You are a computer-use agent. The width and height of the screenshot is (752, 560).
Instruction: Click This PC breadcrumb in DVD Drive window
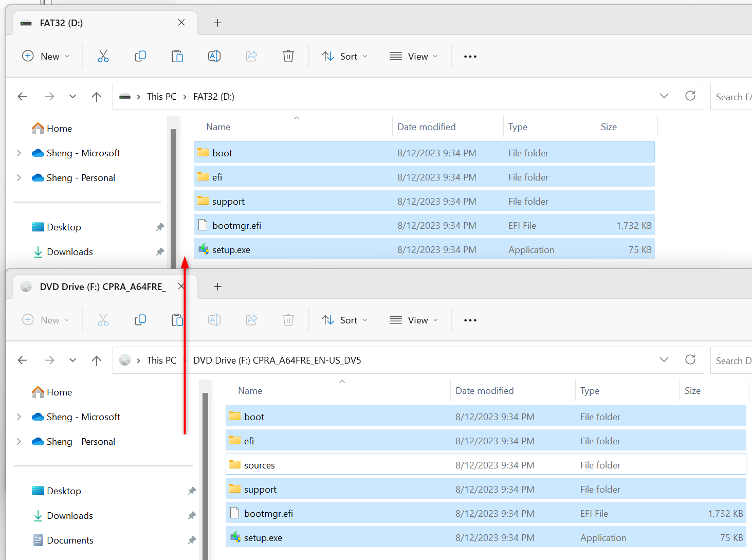click(161, 360)
